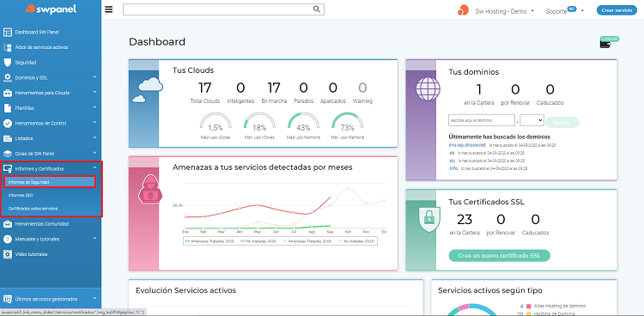
Task: Click the Herramientas para Clouds briefcase icon
Action: 7,93
